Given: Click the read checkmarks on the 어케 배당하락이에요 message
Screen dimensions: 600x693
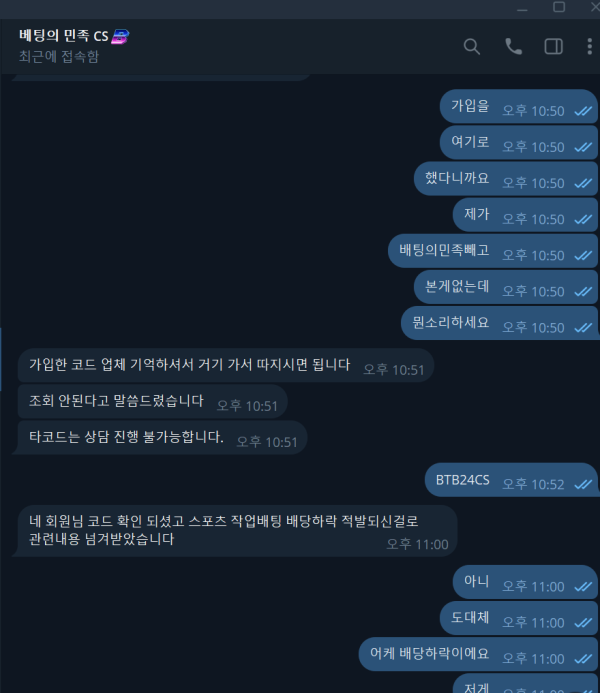Looking at the screenshot, I should point(583,659).
